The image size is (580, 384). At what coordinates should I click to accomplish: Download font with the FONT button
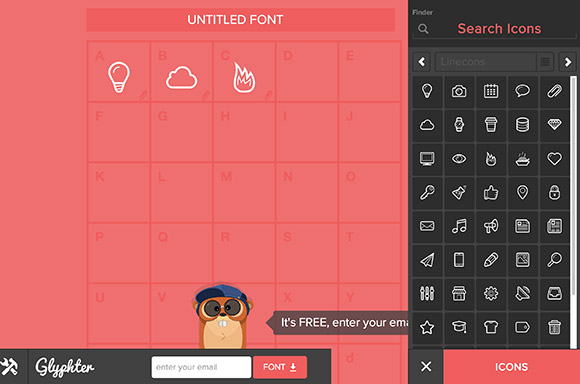tap(280, 367)
